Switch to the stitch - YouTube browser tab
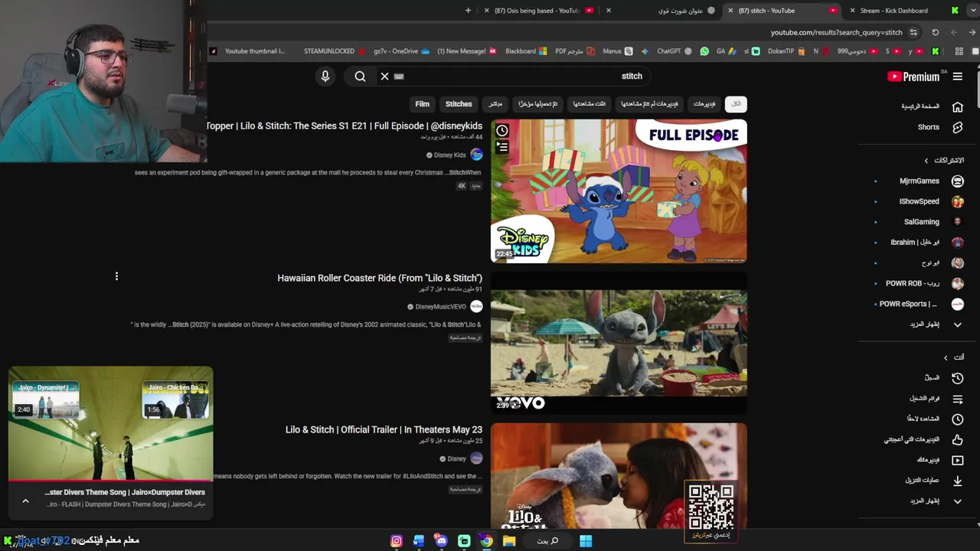The height and width of the screenshot is (551, 980). point(781,11)
